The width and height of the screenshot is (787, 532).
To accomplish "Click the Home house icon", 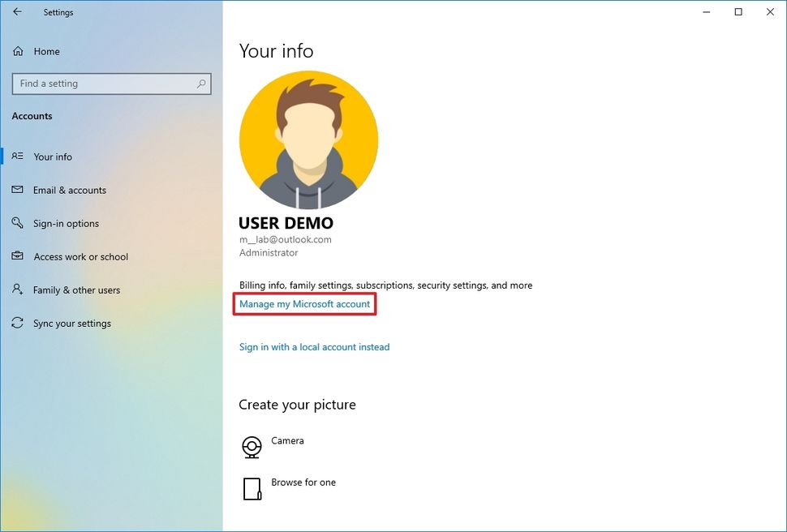I will click(18, 50).
